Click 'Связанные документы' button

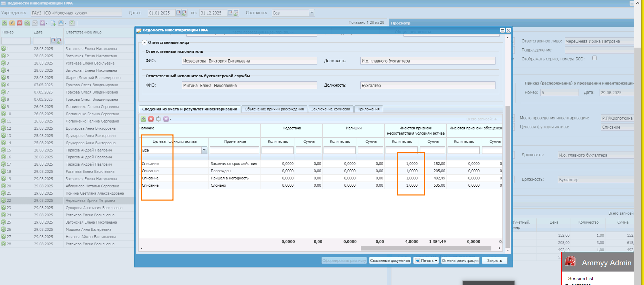(390, 261)
